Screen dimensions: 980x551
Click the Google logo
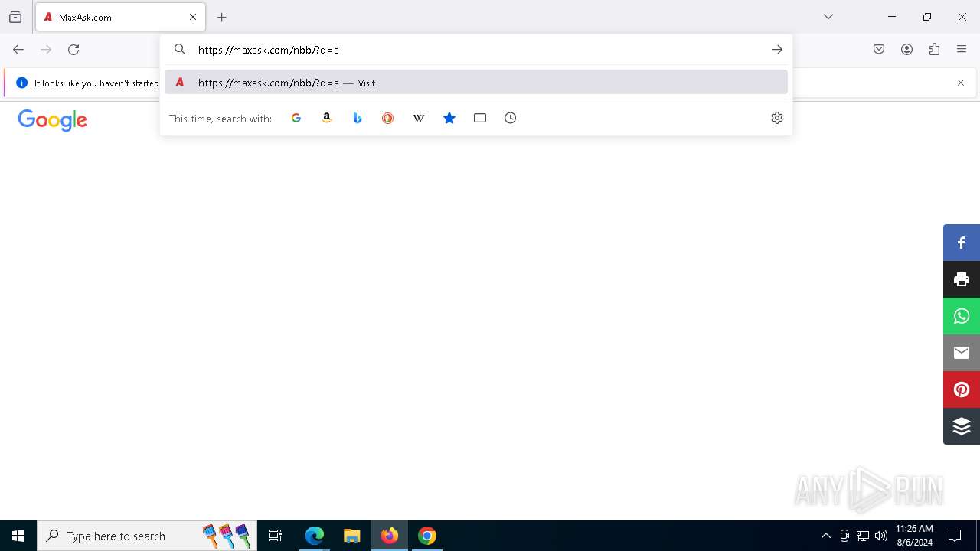tap(52, 121)
